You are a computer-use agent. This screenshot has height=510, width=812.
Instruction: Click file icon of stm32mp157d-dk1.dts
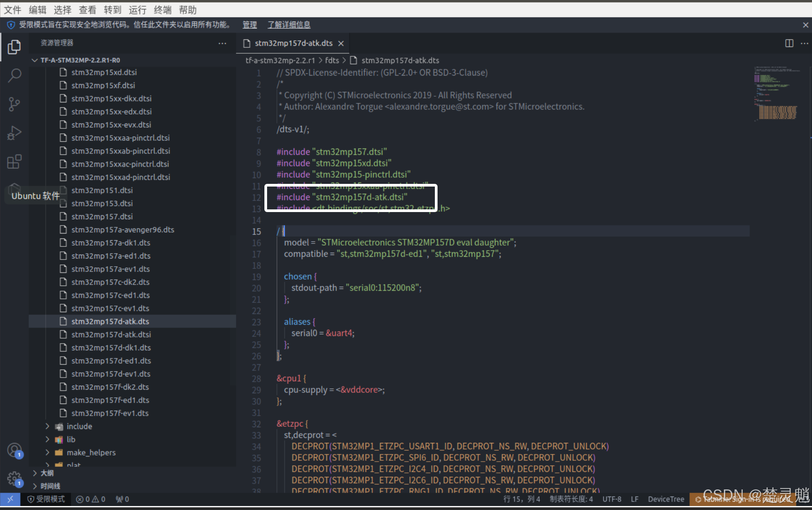[x=63, y=348]
